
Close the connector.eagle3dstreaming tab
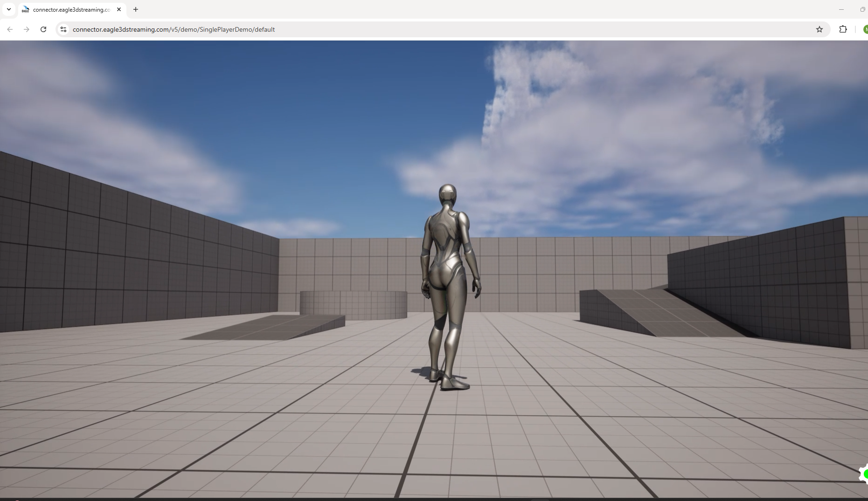pos(119,9)
